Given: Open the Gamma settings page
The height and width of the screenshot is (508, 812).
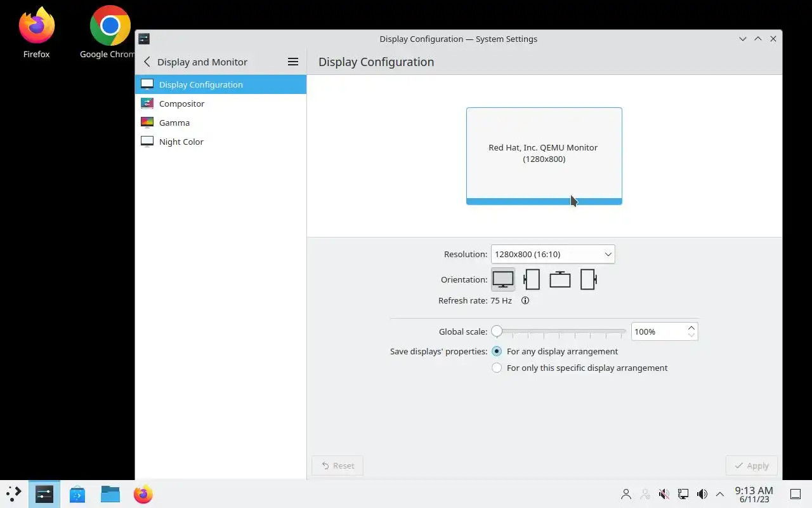Looking at the screenshot, I should [221, 123].
